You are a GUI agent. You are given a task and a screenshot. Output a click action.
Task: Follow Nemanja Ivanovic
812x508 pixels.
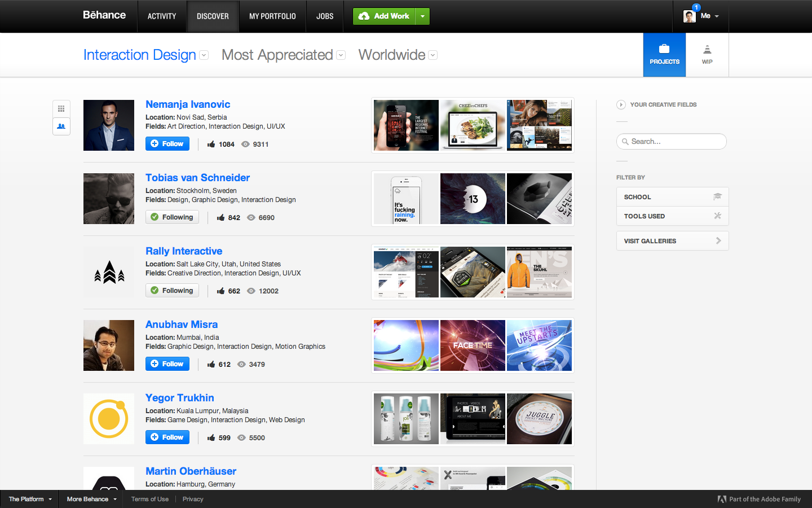167,144
